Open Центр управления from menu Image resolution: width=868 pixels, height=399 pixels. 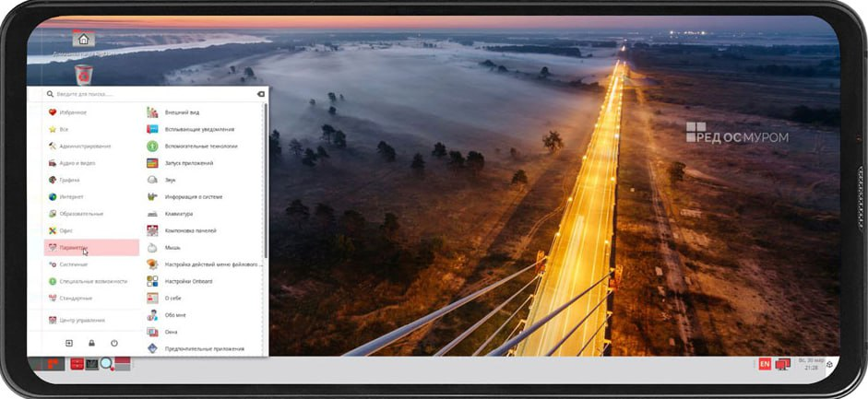coord(91,320)
